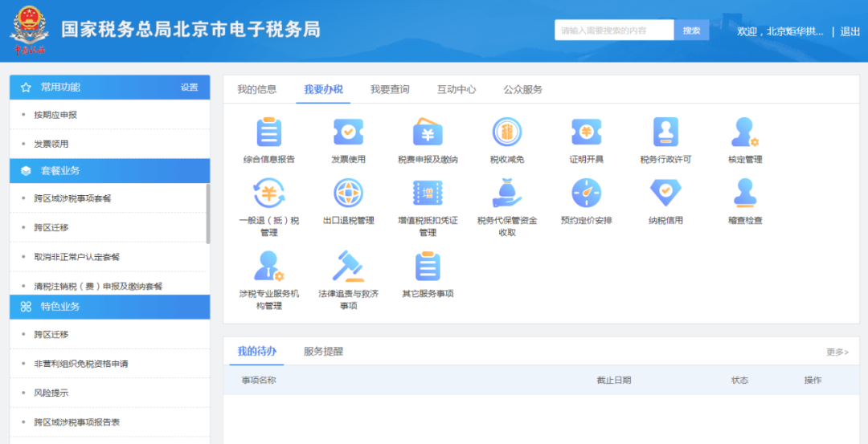This screenshot has height=444, width=868.
Task: Open the 综合信息报告 icon
Action: click(268, 132)
